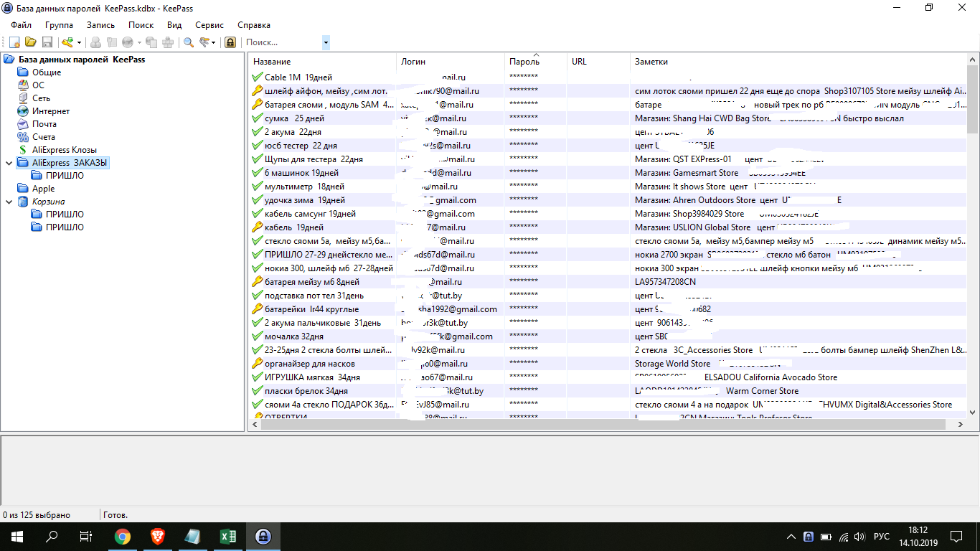Screen dimensions: 980x551
Task: Collapse the Корзина group
Action: 9,202
